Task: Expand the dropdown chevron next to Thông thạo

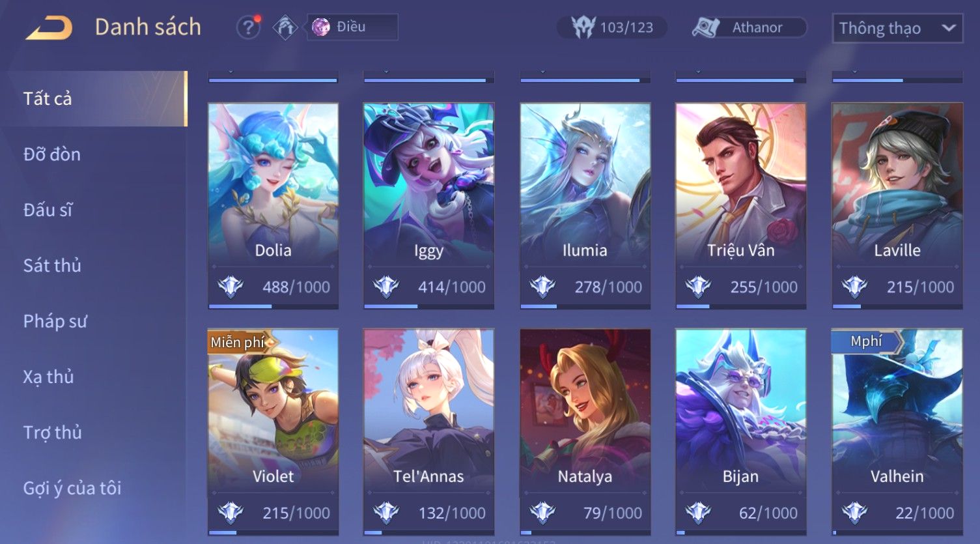Action: (x=949, y=28)
